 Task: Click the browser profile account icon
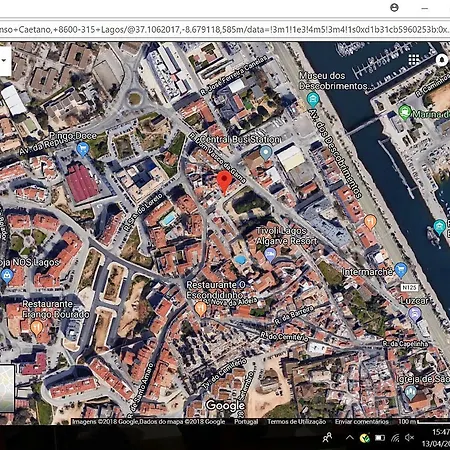(x=394, y=8)
